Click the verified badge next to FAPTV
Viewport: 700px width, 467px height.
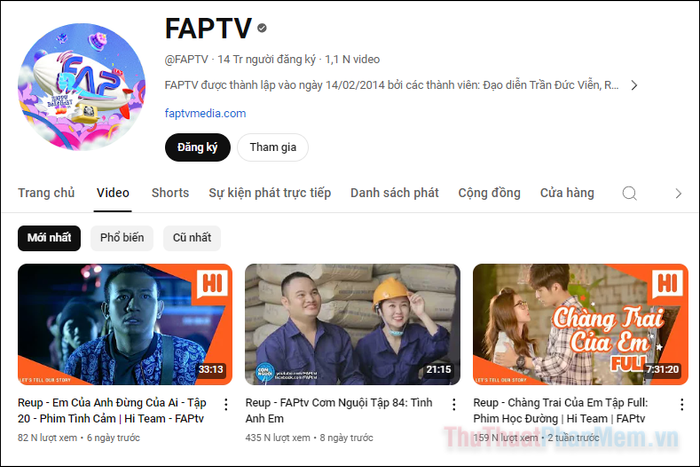tap(262, 28)
